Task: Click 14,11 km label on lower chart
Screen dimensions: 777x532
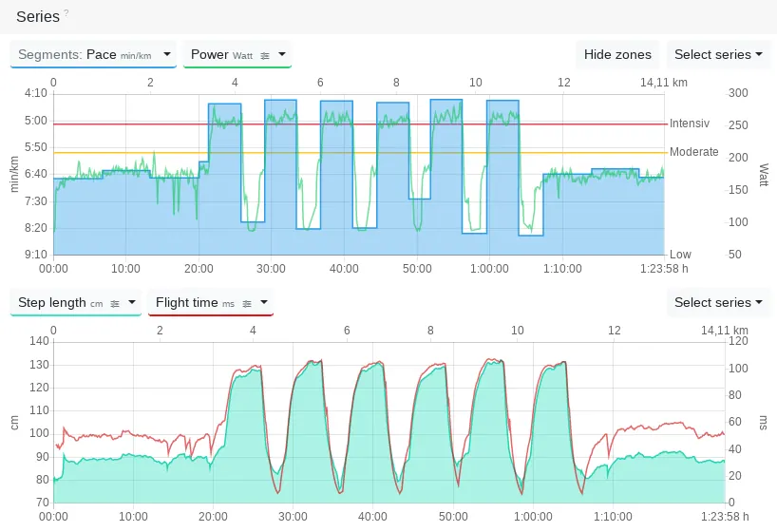Action: click(x=725, y=331)
